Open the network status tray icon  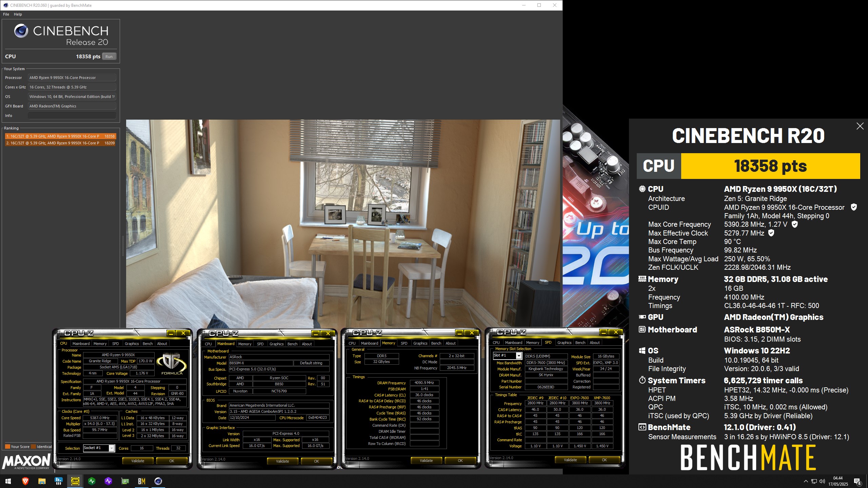click(x=814, y=481)
